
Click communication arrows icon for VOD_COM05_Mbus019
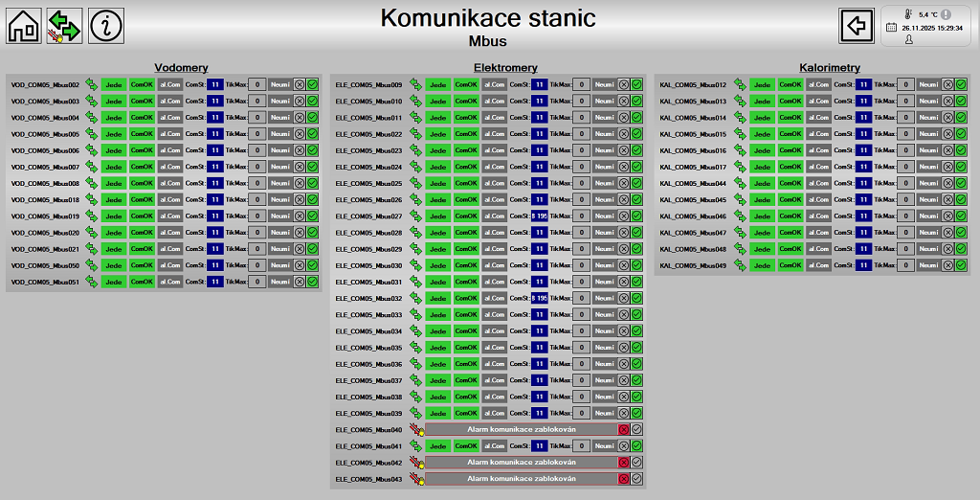coord(92,216)
